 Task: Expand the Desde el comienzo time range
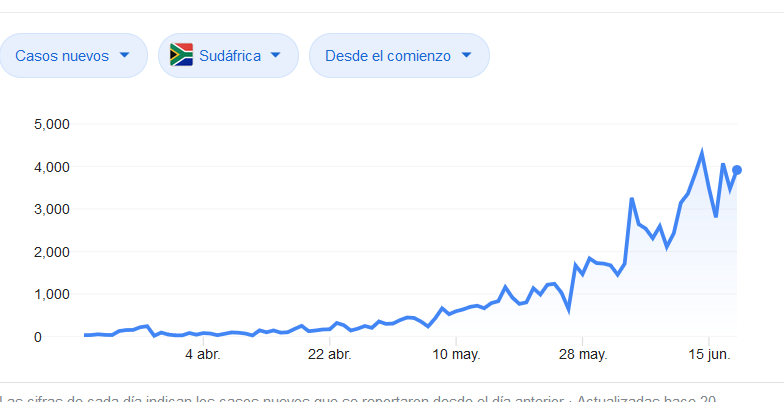click(x=399, y=55)
